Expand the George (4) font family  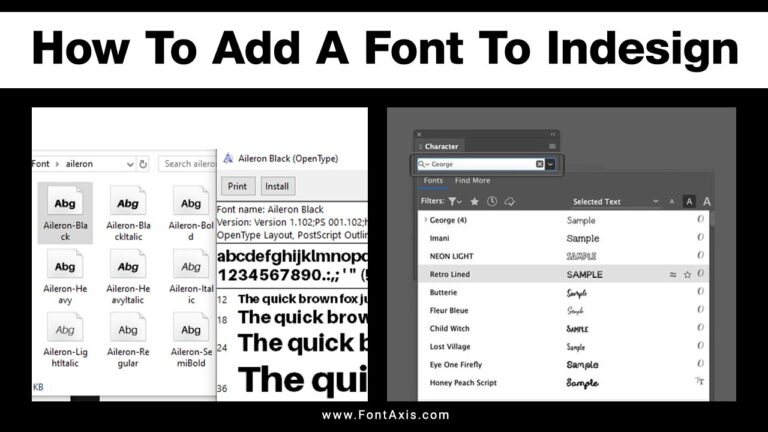tap(425, 220)
